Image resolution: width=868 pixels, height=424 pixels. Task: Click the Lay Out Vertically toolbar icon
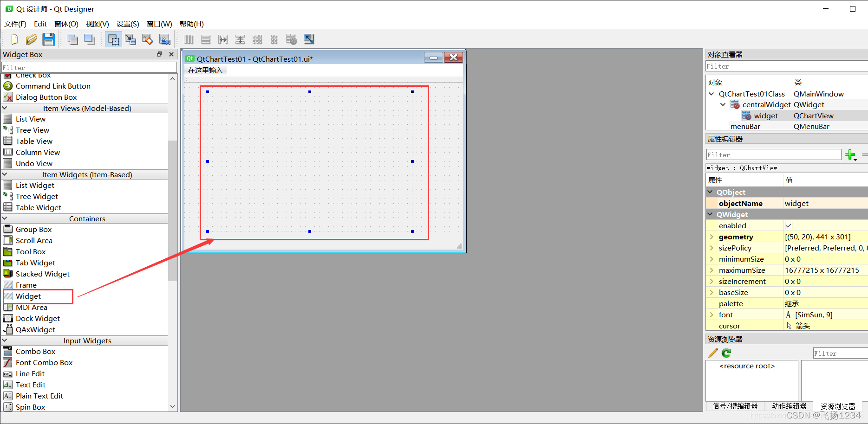(x=206, y=39)
